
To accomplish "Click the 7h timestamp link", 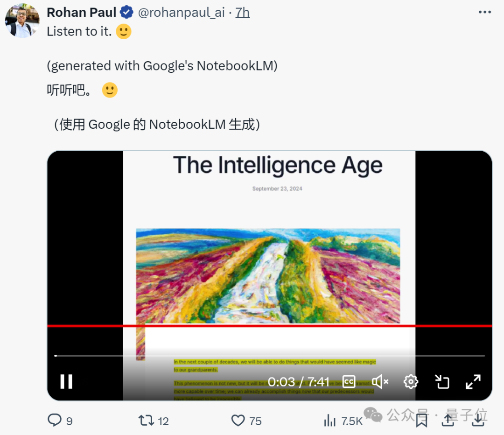I will tap(243, 13).
